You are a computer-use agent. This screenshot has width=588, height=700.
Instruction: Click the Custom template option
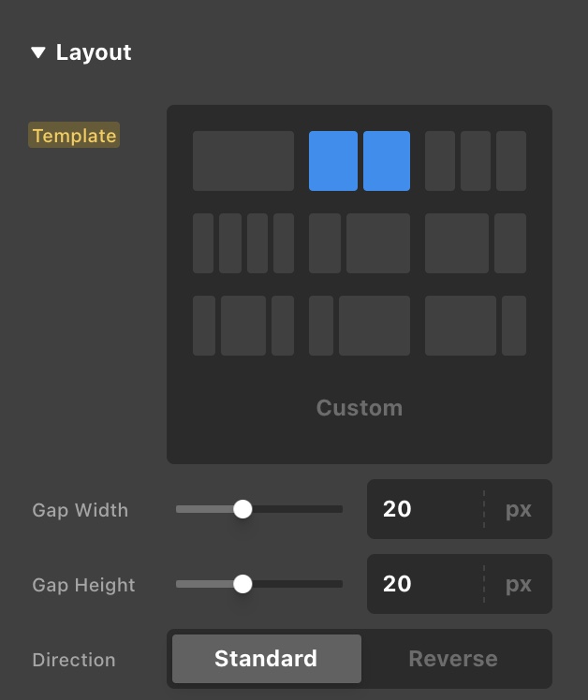360,408
